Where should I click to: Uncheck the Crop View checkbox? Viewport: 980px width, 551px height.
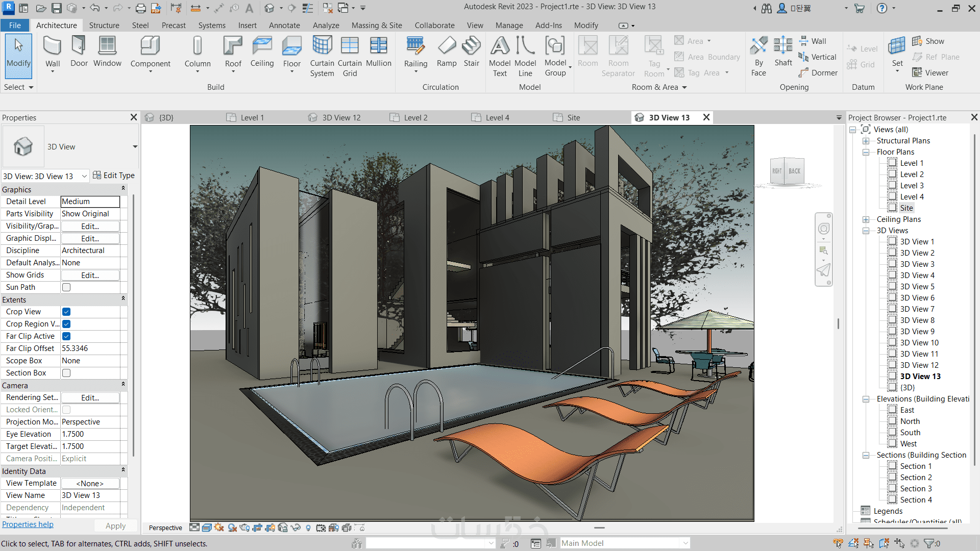(x=66, y=312)
